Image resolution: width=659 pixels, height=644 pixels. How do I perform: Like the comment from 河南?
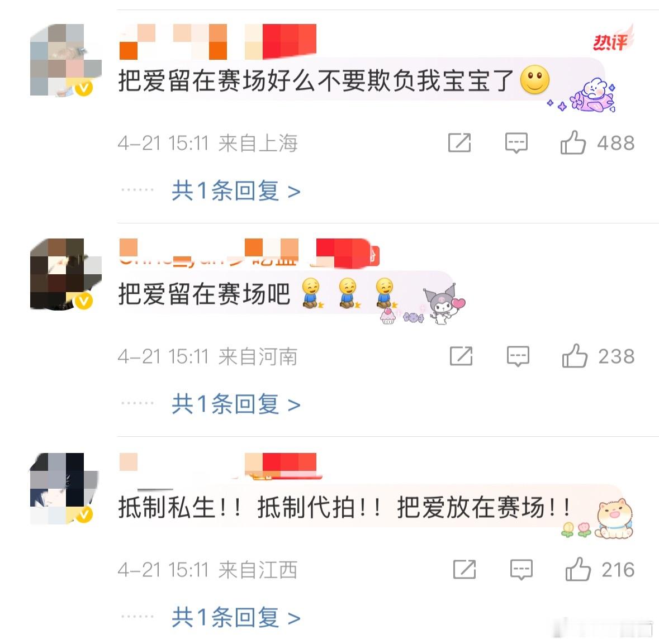575,356
